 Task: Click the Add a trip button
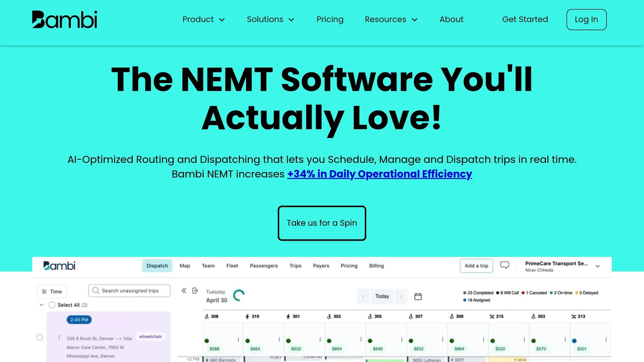476,266
